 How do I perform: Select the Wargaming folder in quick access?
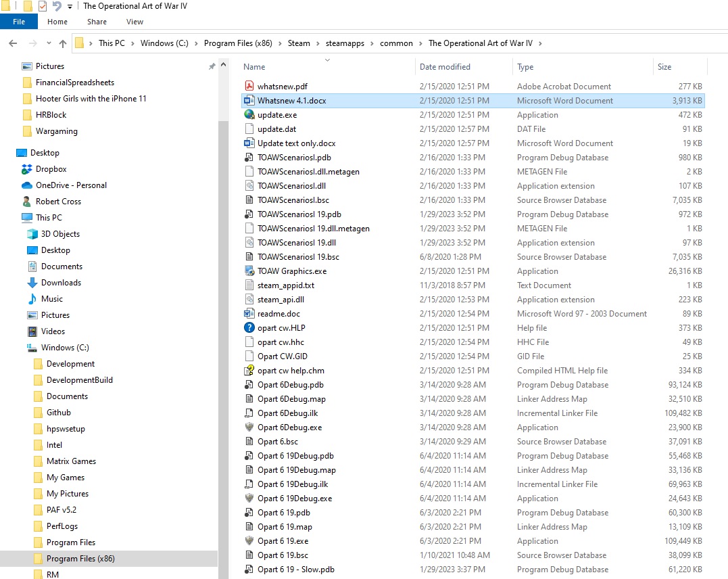pos(57,131)
